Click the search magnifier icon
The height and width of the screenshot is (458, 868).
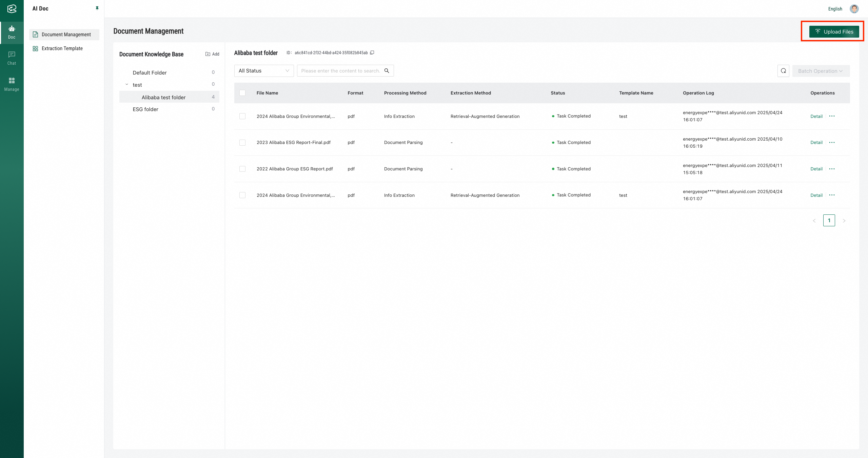pos(387,71)
